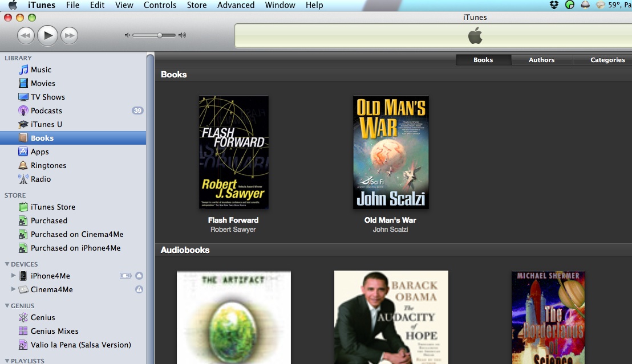Select The Borderlands of Science audiobook cover
This screenshot has width=632, height=364.
(x=548, y=317)
